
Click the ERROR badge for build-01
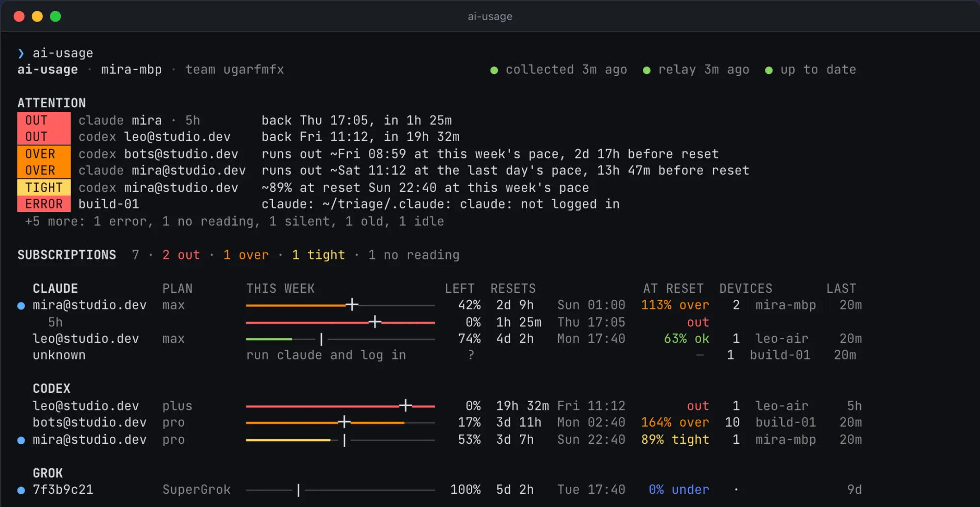pos(44,204)
